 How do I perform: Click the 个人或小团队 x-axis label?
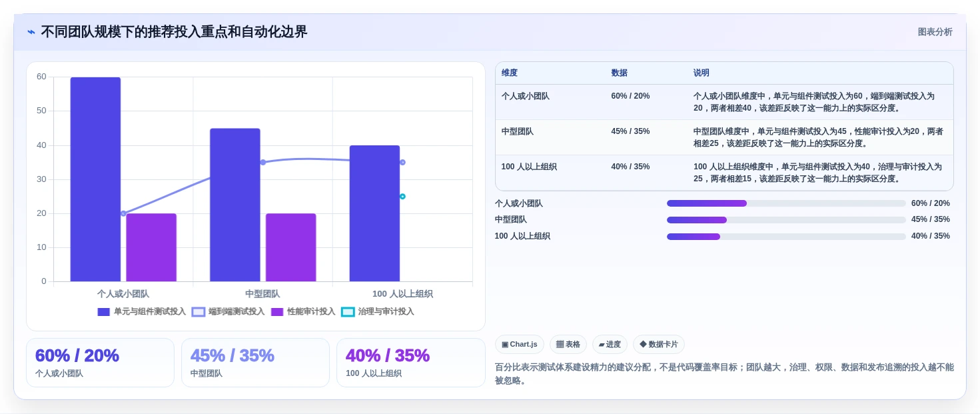(123, 294)
